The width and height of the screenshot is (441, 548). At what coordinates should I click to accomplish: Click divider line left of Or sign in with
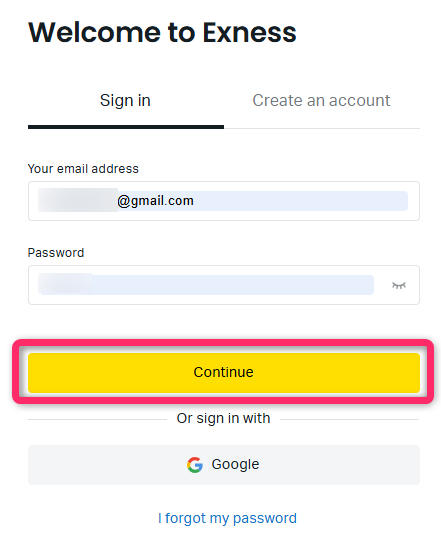pyautogui.click(x=97, y=419)
